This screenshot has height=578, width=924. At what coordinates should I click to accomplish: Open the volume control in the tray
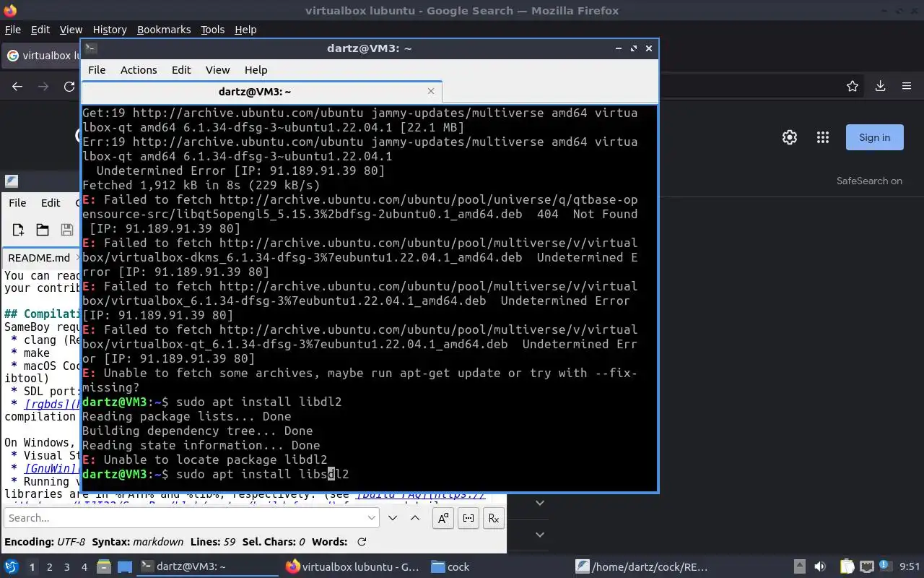pos(820,566)
